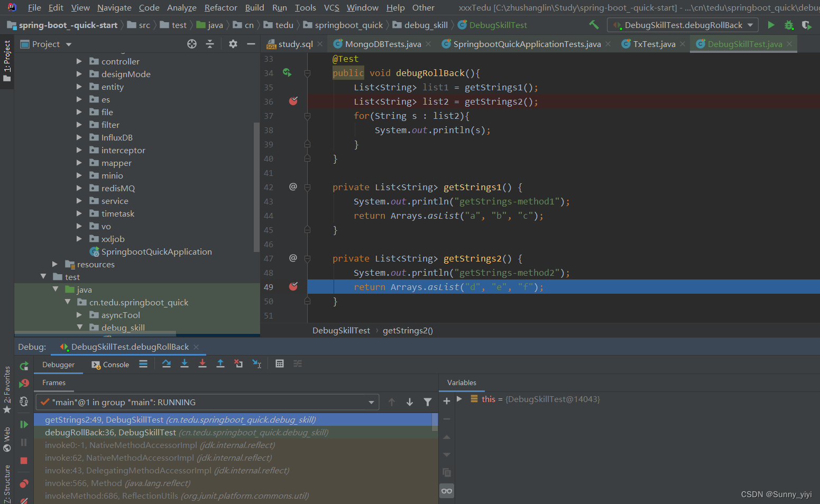
Task: Move to next frame down arrow
Action: point(410,402)
